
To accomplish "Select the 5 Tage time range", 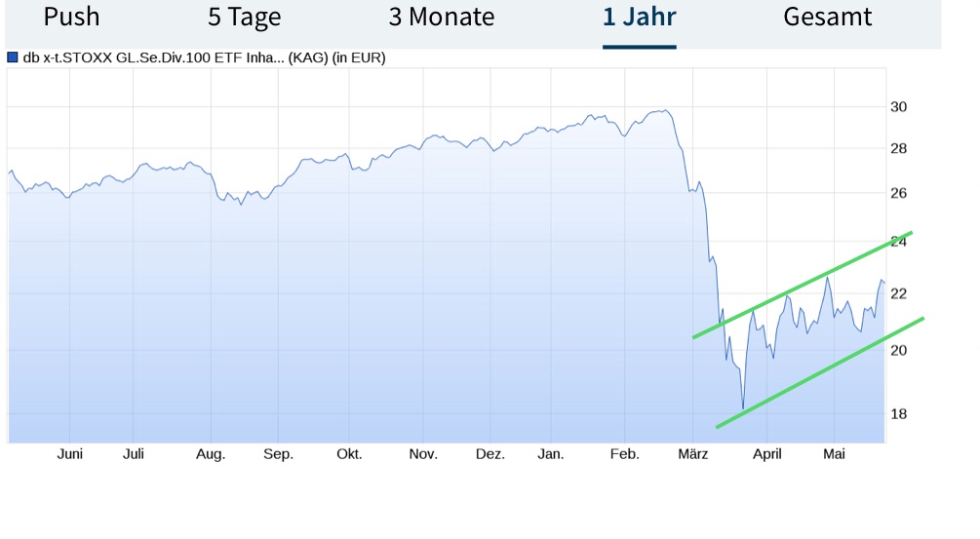I will coord(244,18).
